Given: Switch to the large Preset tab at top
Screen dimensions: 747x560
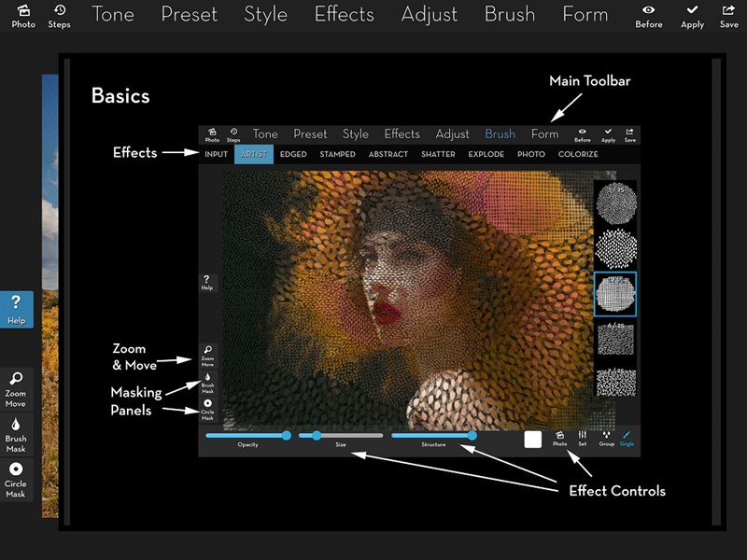Looking at the screenshot, I should (190, 14).
